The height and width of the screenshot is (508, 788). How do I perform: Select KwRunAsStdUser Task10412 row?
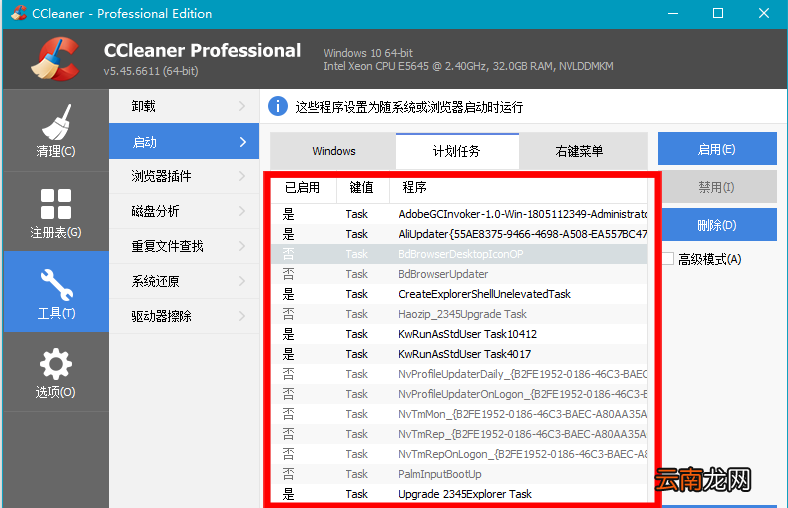(459, 334)
